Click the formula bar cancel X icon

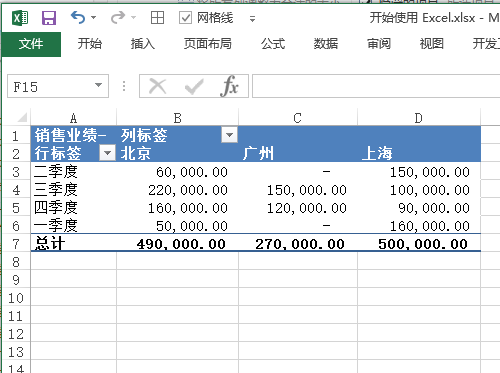point(158,86)
